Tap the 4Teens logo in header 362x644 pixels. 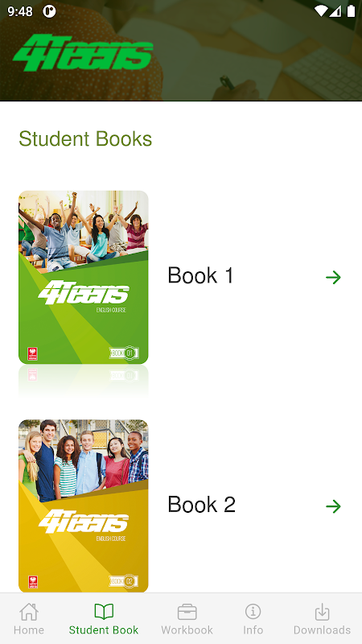click(83, 52)
